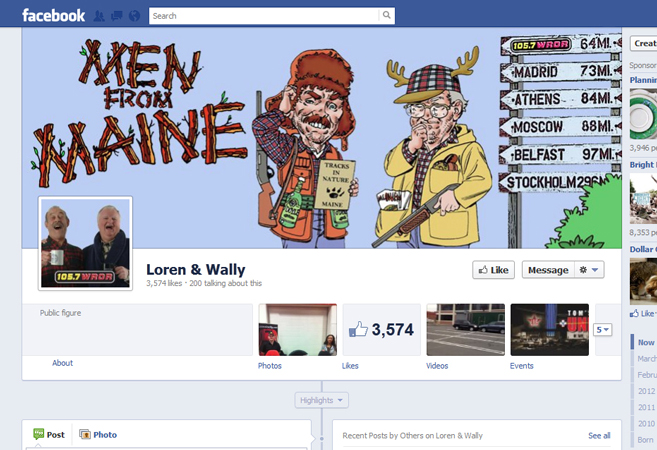Like the Loren & Wally page
The width and height of the screenshot is (657, 450).
point(493,270)
